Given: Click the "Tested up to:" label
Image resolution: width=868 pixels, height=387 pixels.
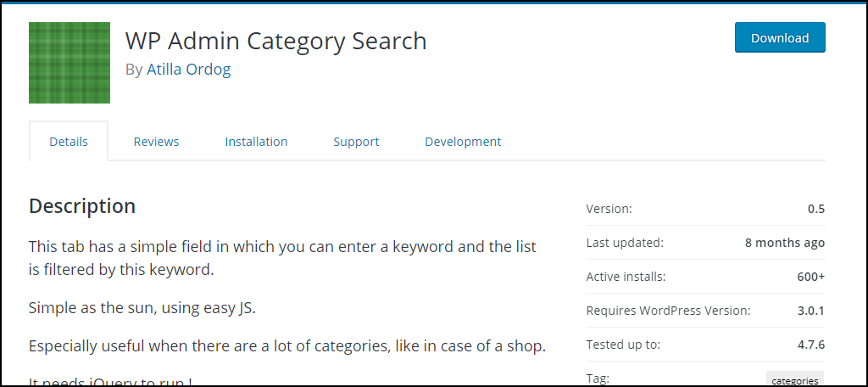Looking at the screenshot, I should click(623, 345).
